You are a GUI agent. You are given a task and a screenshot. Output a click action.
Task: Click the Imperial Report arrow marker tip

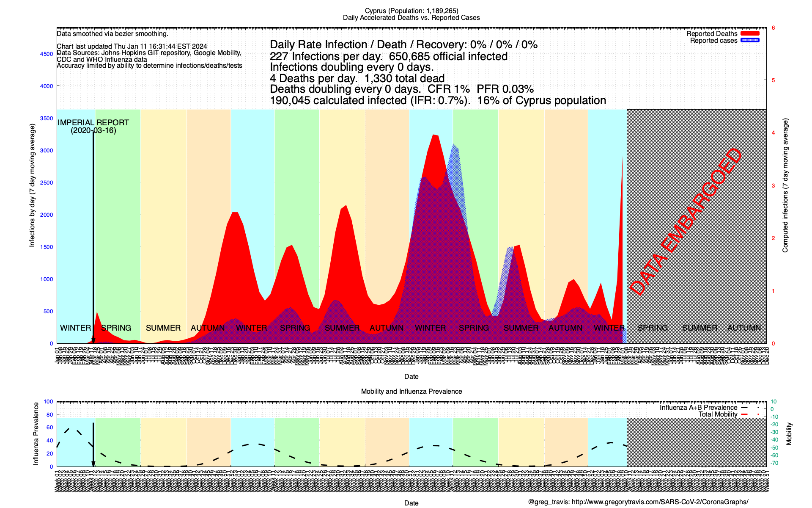coord(93,341)
